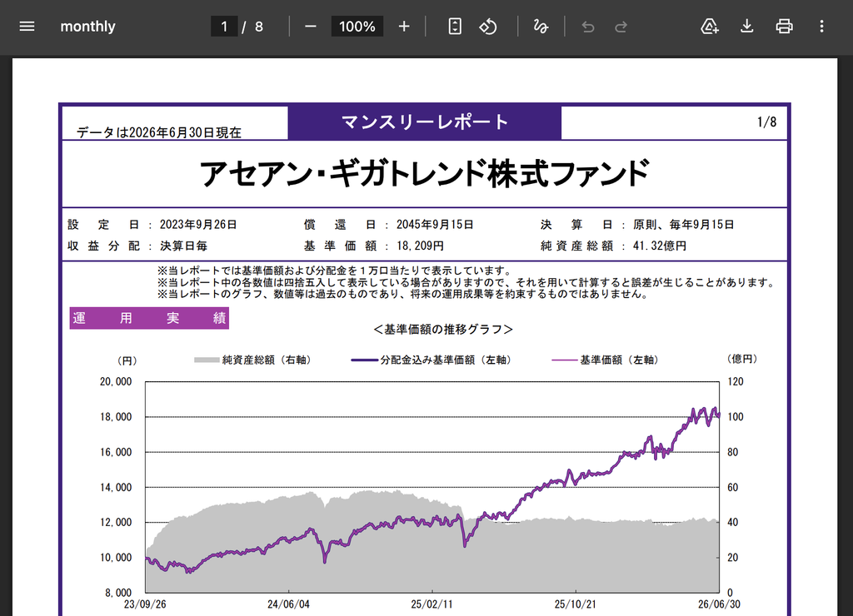The height and width of the screenshot is (616, 853).
Task: Click x-axis date label 24/06/04
Action: [288, 604]
